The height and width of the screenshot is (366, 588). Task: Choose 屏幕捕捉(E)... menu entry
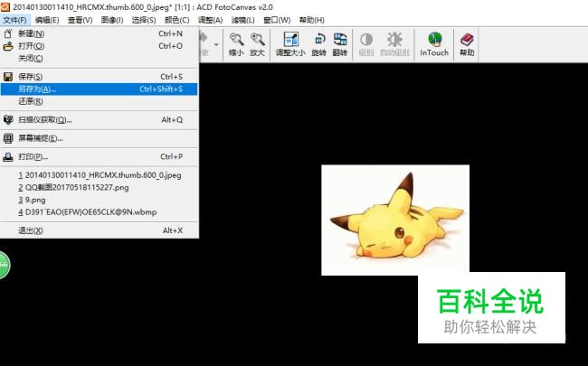pos(99,138)
